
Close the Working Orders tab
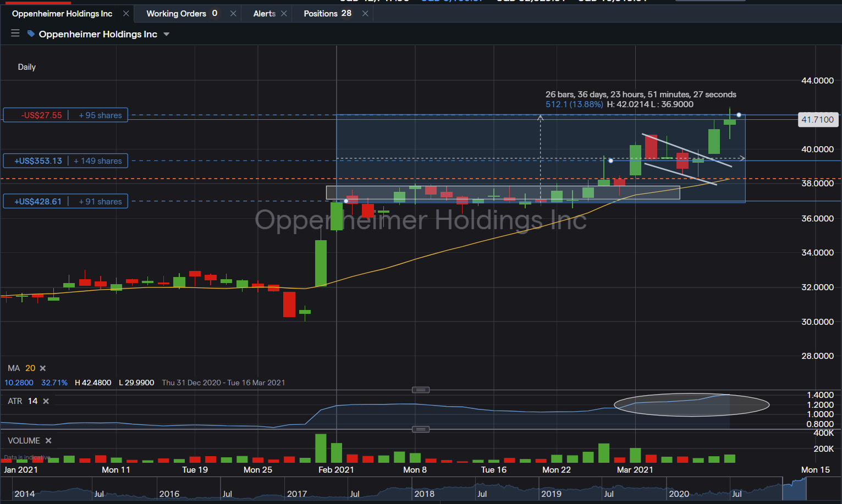click(233, 13)
